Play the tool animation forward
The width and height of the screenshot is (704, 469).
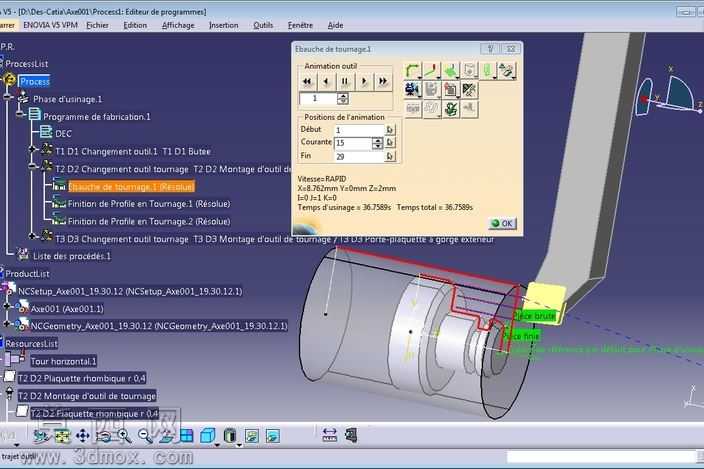coord(364,81)
